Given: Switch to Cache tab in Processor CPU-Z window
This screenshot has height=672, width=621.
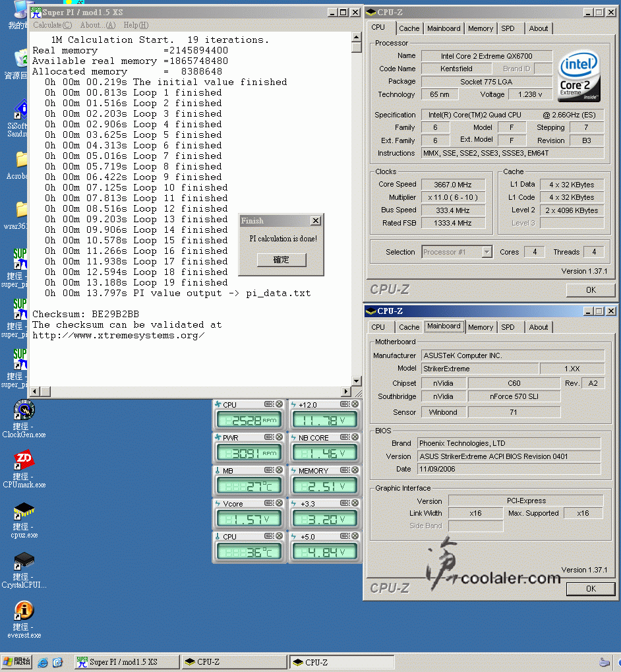Looking at the screenshot, I should click(x=409, y=28).
